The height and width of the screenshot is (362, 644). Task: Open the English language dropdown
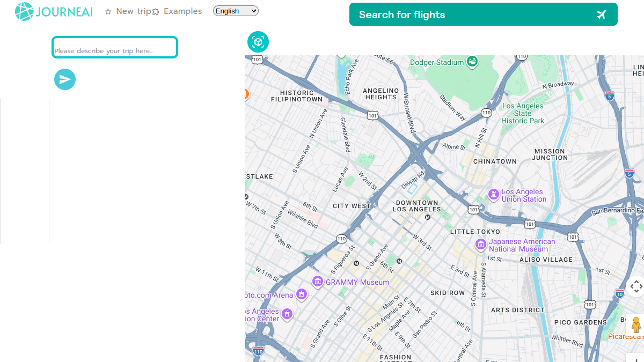[236, 11]
